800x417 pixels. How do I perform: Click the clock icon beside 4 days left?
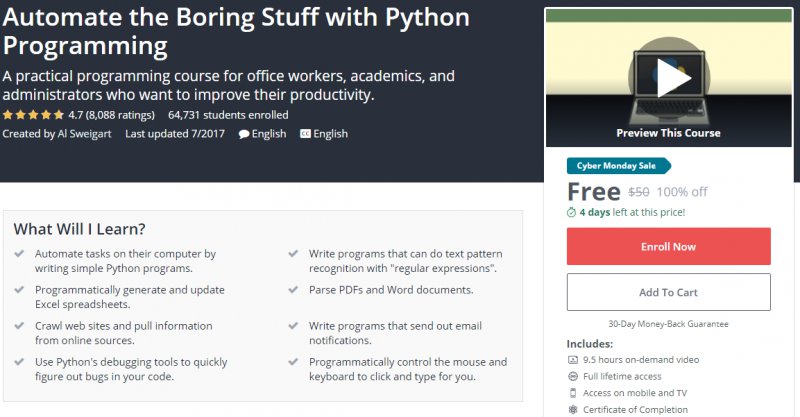571,212
